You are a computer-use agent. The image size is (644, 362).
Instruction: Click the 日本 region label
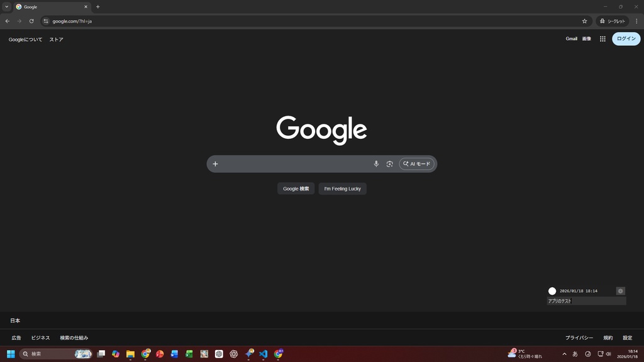pyautogui.click(x=15, y=321)
